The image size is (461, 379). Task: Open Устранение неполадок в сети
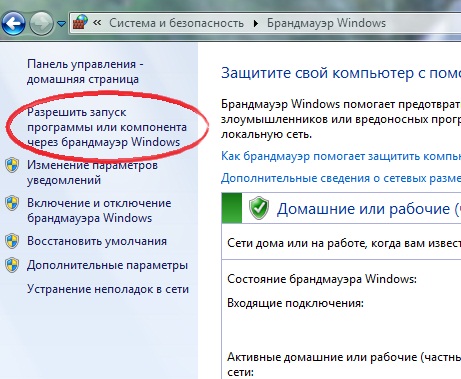click(108, 289)
